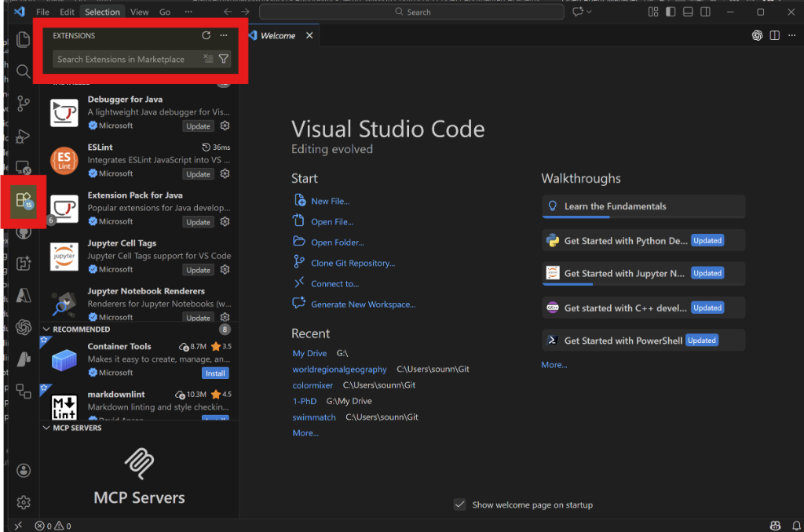
Task: Collapse the Recommended section
Action: [46, 329]
